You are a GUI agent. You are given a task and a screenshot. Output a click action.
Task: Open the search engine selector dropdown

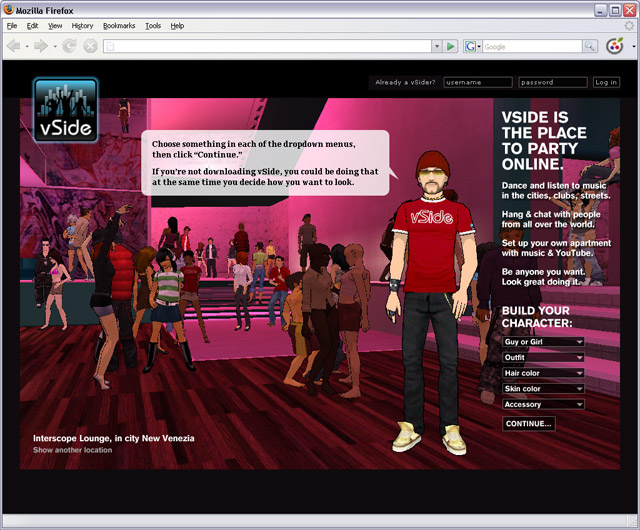tap(479, 46)
